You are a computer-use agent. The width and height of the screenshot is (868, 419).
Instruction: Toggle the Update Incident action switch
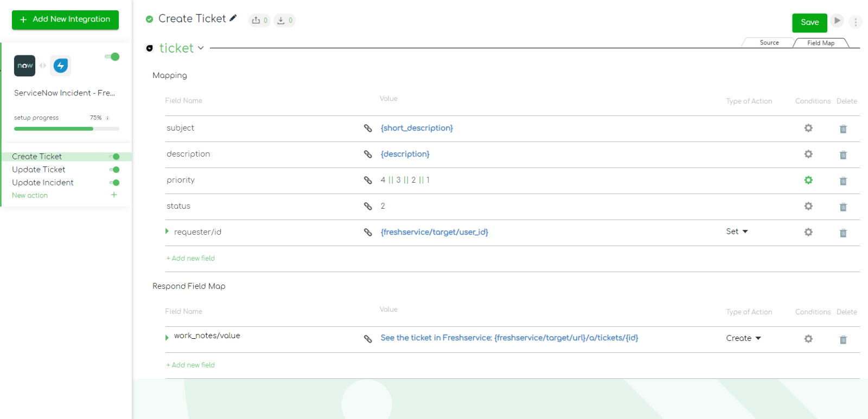tap(114, 183)
